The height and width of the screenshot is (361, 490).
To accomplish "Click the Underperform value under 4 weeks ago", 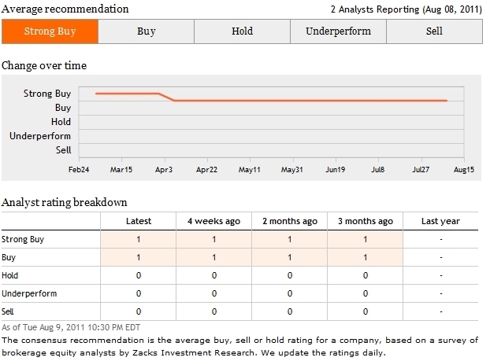I will point(214,294).
